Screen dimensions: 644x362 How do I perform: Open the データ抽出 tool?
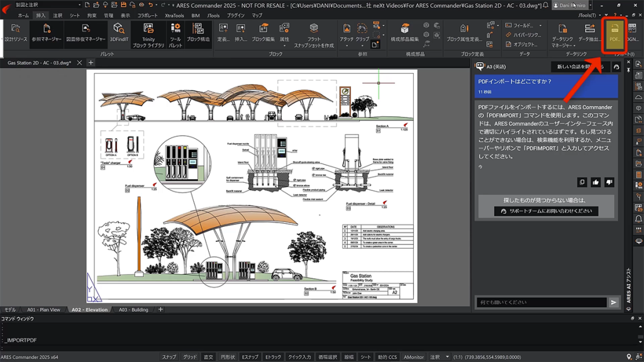pos(589,33)
